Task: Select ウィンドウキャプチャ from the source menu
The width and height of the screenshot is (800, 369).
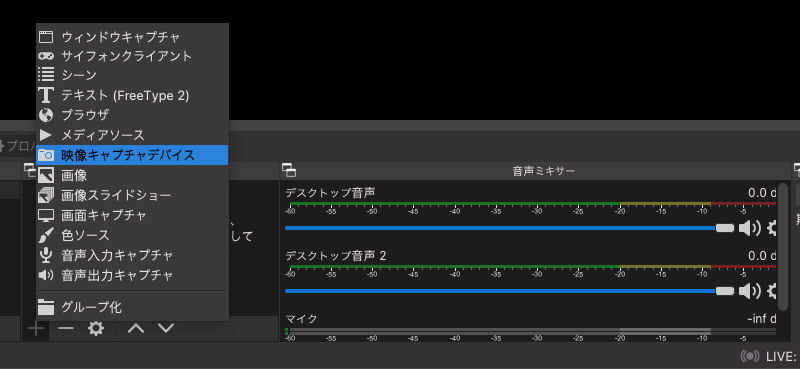Action: 132,37
